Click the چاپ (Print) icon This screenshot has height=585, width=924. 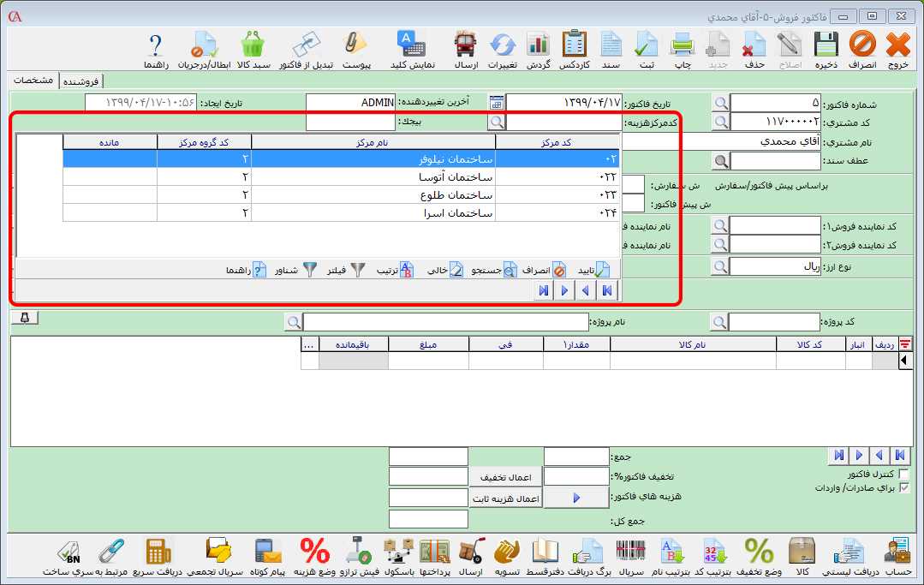(683, 49)
